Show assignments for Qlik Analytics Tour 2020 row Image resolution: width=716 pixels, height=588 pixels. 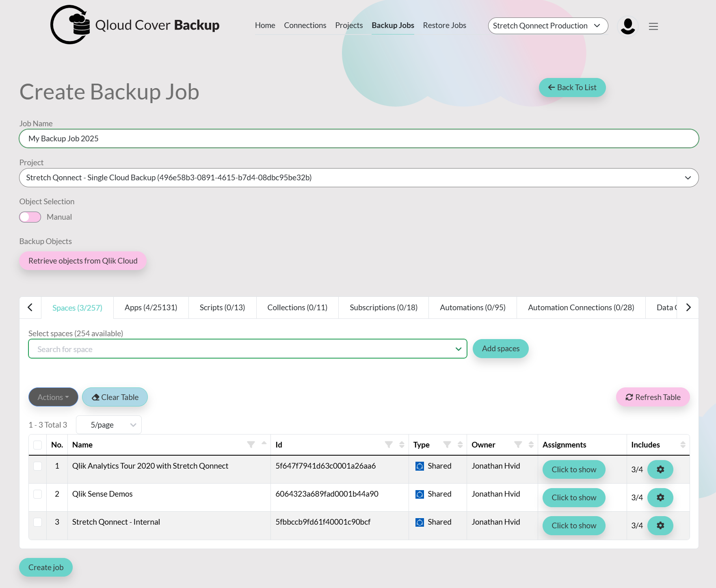click(x=574, y=469)
